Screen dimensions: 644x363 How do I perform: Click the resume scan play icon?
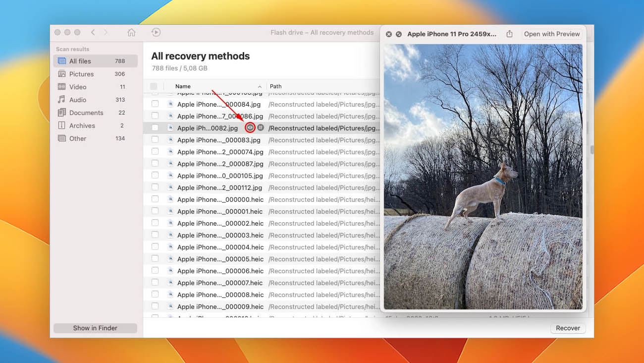156,32
